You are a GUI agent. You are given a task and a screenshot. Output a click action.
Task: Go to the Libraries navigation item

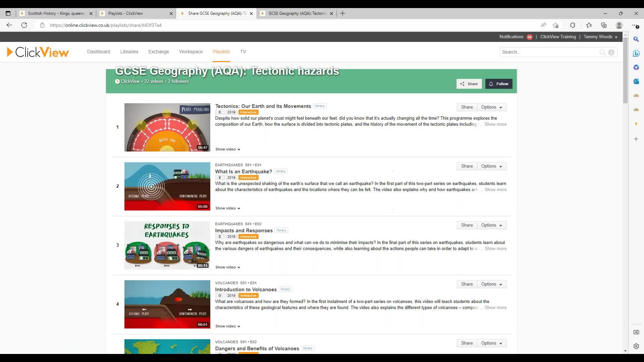tap(129, 52)
